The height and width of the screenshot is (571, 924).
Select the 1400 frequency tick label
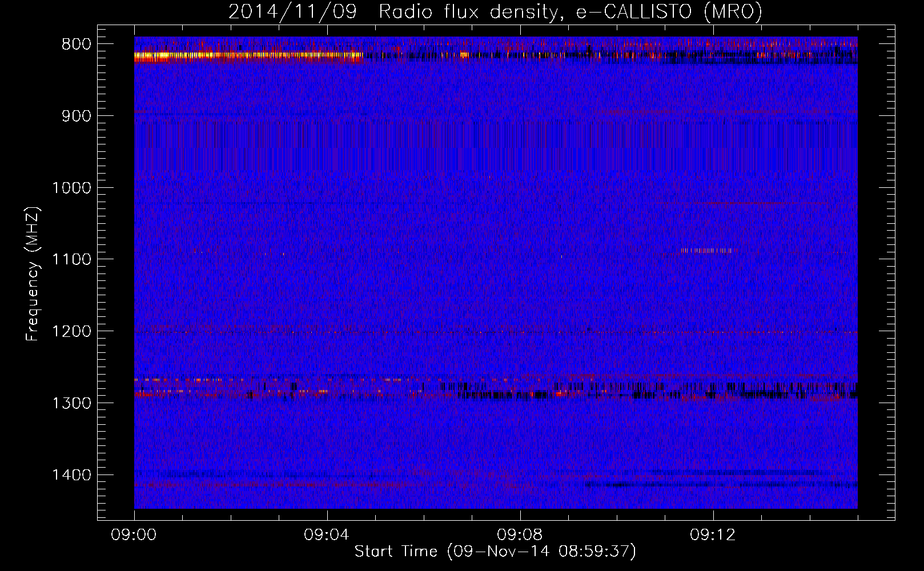point(71,475)
